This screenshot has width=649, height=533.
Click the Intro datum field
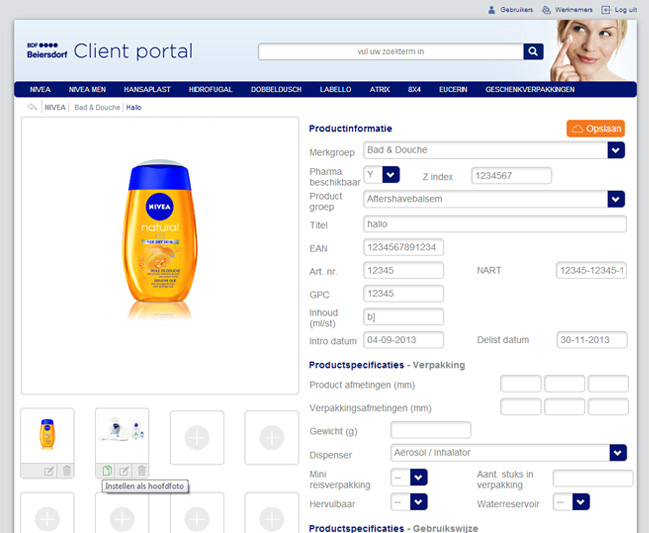[x=403, y=340]
